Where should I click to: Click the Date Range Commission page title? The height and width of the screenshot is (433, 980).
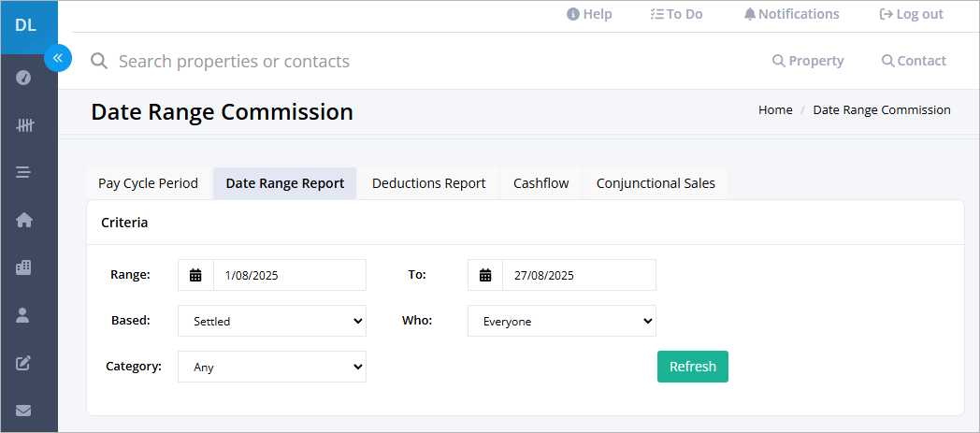click(x=222, y=112)
